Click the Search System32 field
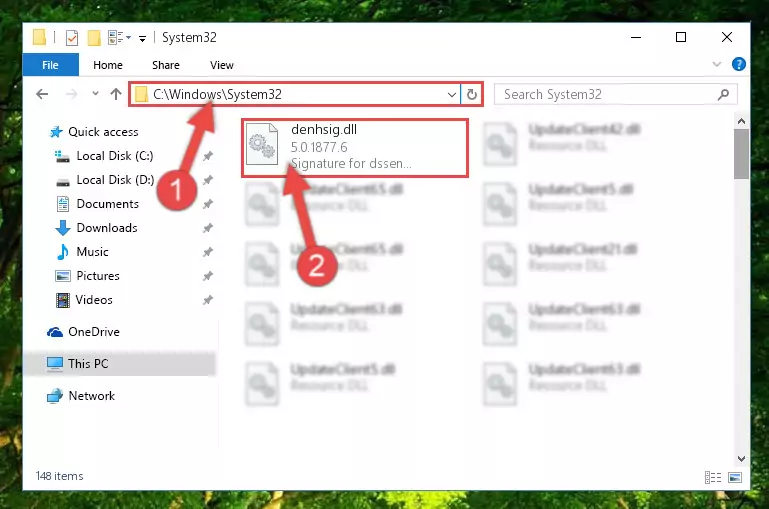This screenshot has width=769, height=509. click(x=615, y=94)
